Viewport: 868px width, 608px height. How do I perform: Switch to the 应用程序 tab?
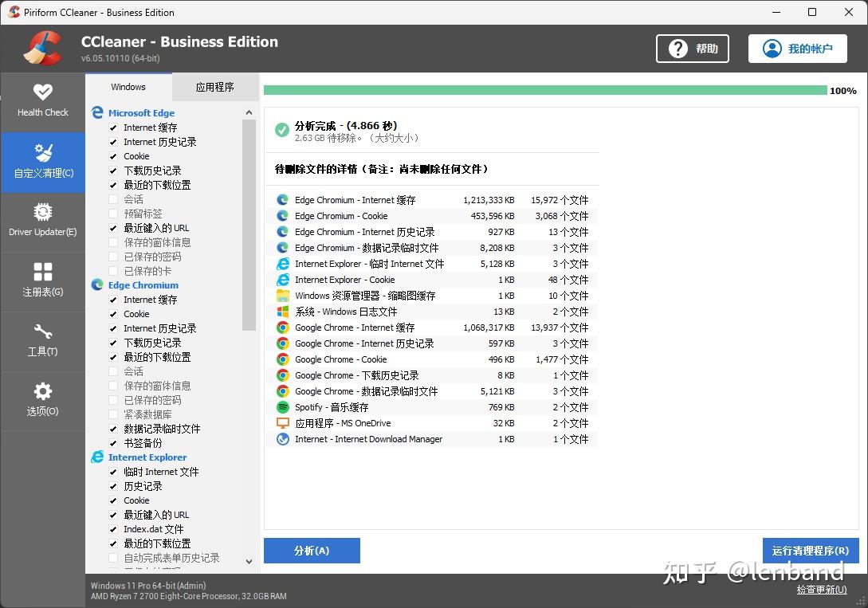(x=214, y=87)
